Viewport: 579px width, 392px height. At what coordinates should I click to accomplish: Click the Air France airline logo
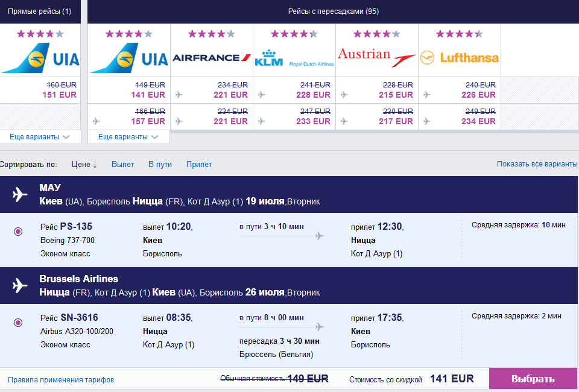(x=212, y=58)
